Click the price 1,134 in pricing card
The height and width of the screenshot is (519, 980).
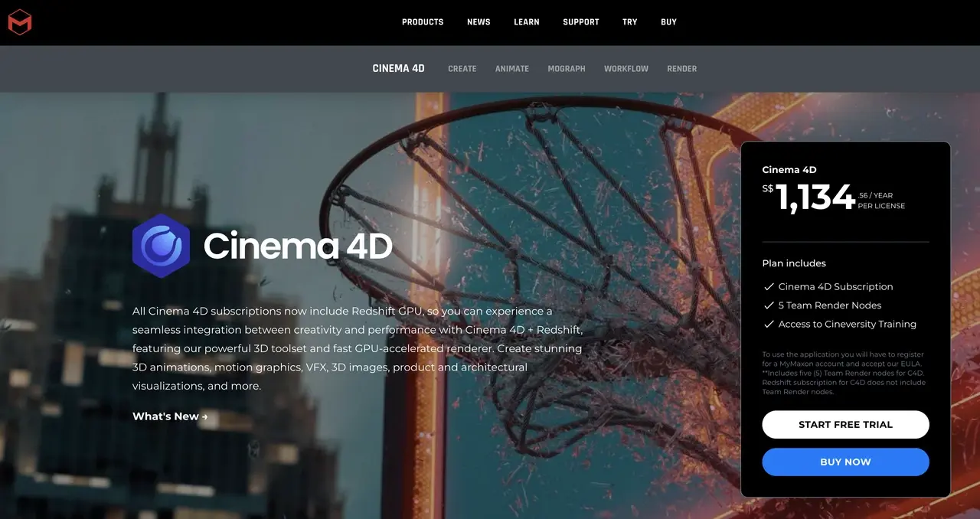[815, 198]
